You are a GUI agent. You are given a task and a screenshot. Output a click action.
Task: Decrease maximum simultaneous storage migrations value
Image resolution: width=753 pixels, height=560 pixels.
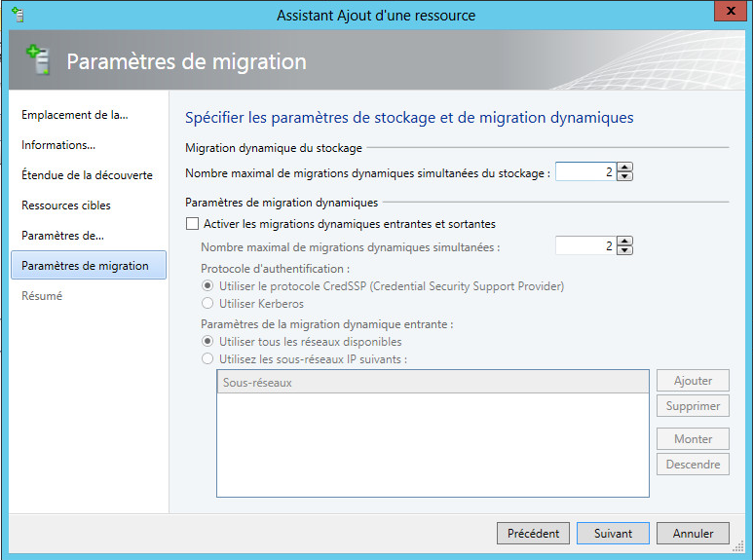tap(624, 176)
